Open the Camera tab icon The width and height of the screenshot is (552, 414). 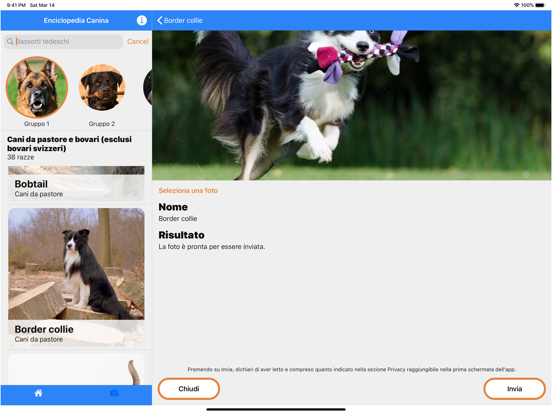(114, 393)
